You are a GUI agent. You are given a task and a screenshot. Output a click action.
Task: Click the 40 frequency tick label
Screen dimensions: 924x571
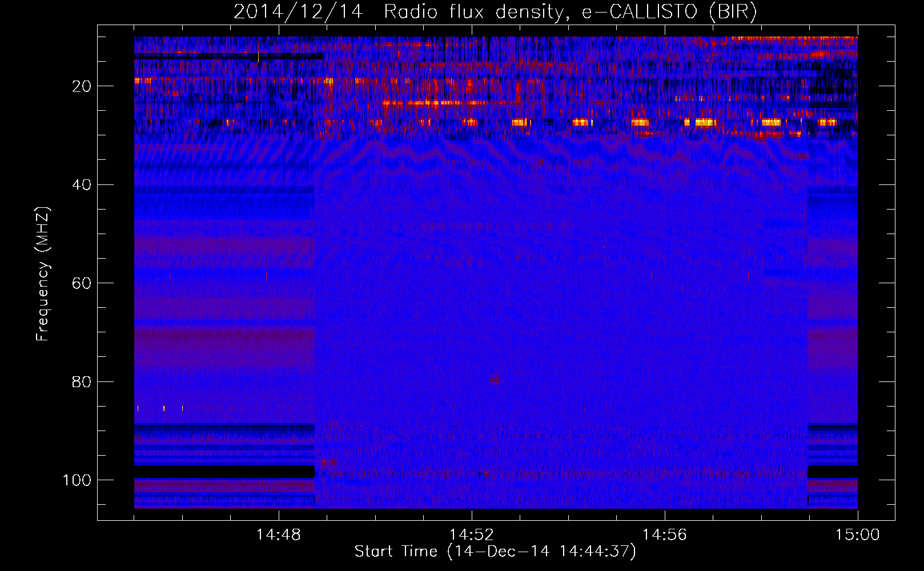(82, 185)
